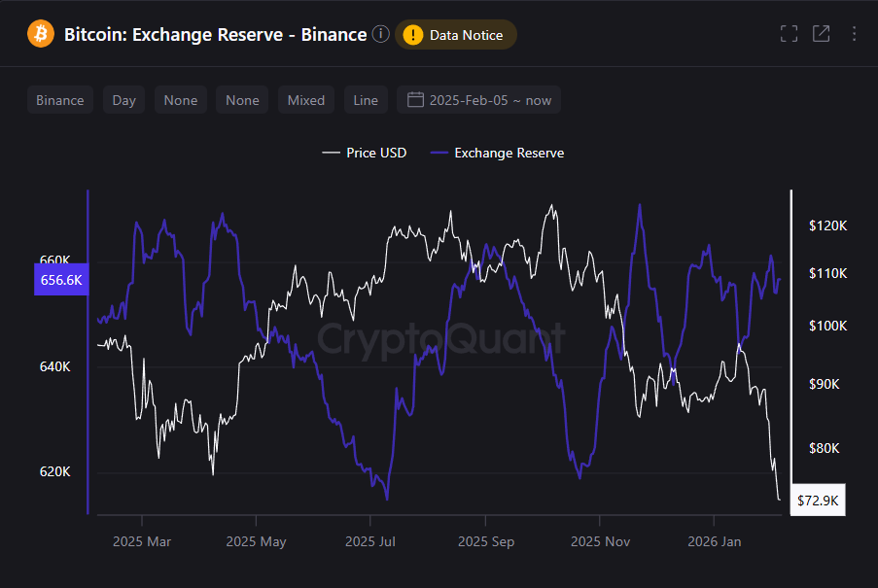Viewport: 878px width, 588px height.
Task: Open the external link share icon
Action: coord(821,32)
